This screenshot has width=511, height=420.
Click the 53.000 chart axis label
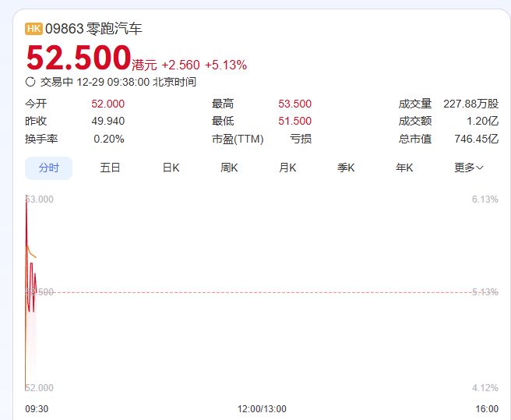tap(40, 199)
